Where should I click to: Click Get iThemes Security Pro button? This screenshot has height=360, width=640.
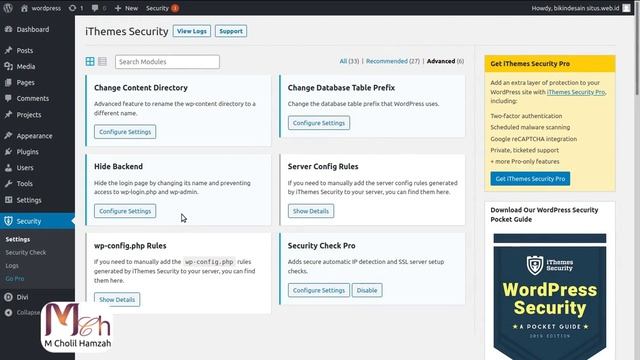point(530,179)
